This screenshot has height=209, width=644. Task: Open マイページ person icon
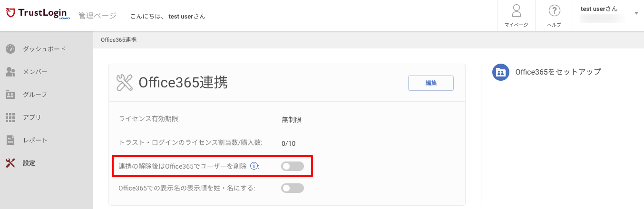[x=516, y=10]
